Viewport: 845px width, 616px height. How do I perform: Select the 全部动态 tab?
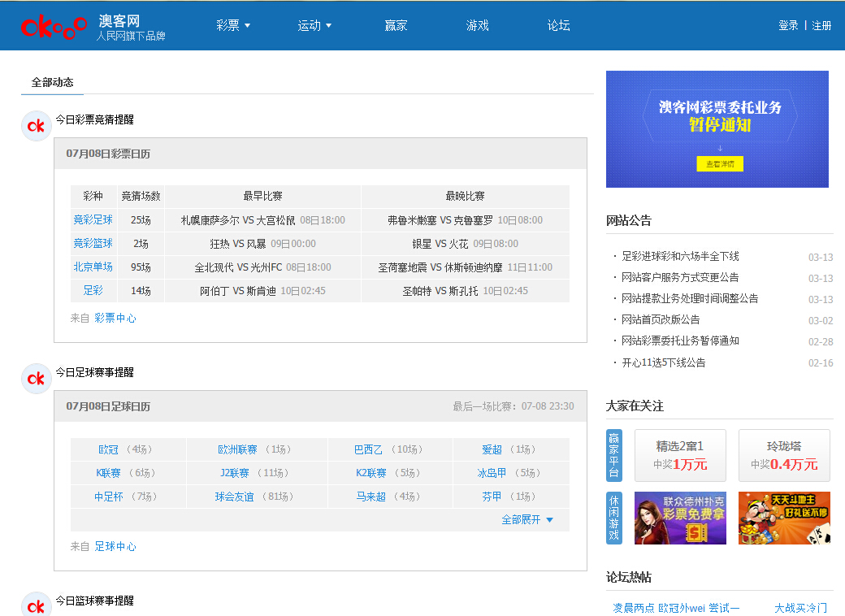click(52, 82)
